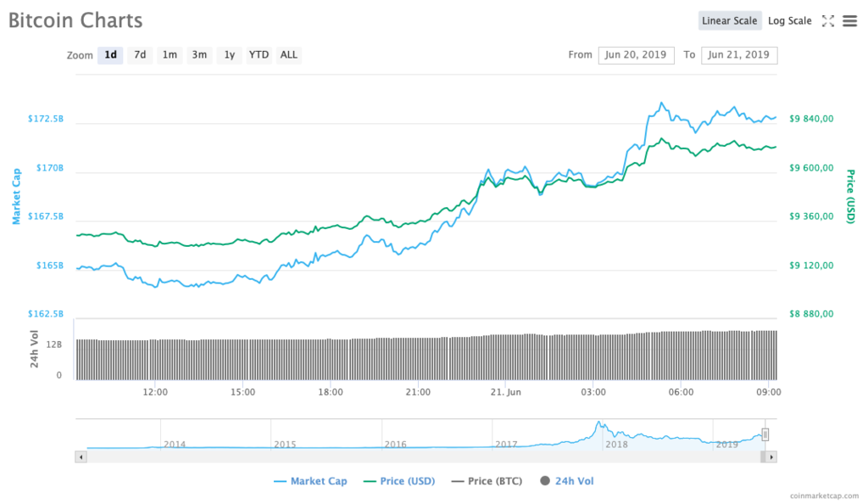Click the 15:00 time axis label
Screen dimensions: 868x504
click(242, 391)
